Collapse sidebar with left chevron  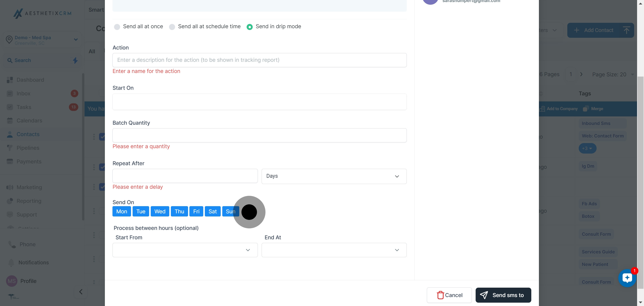(81, 292)
